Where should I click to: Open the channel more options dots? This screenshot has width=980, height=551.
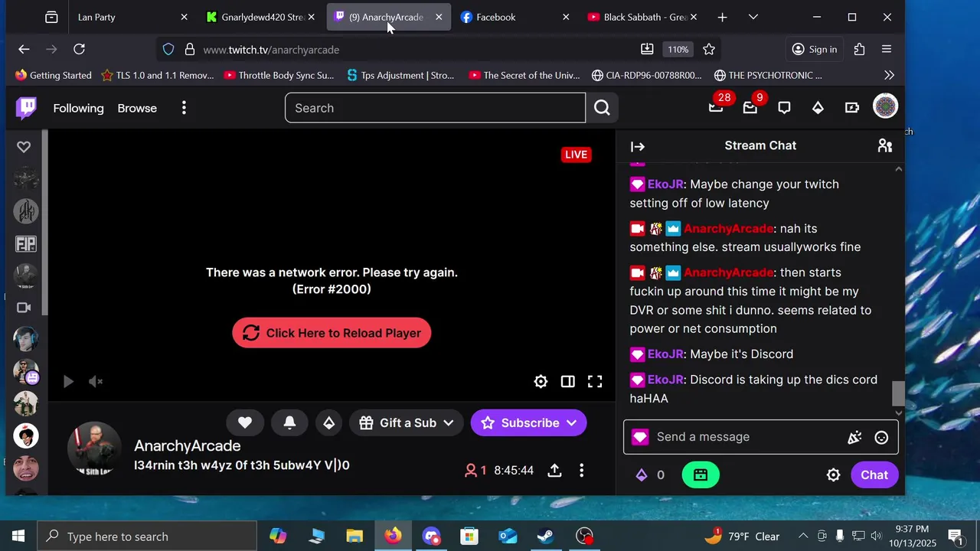582,471
